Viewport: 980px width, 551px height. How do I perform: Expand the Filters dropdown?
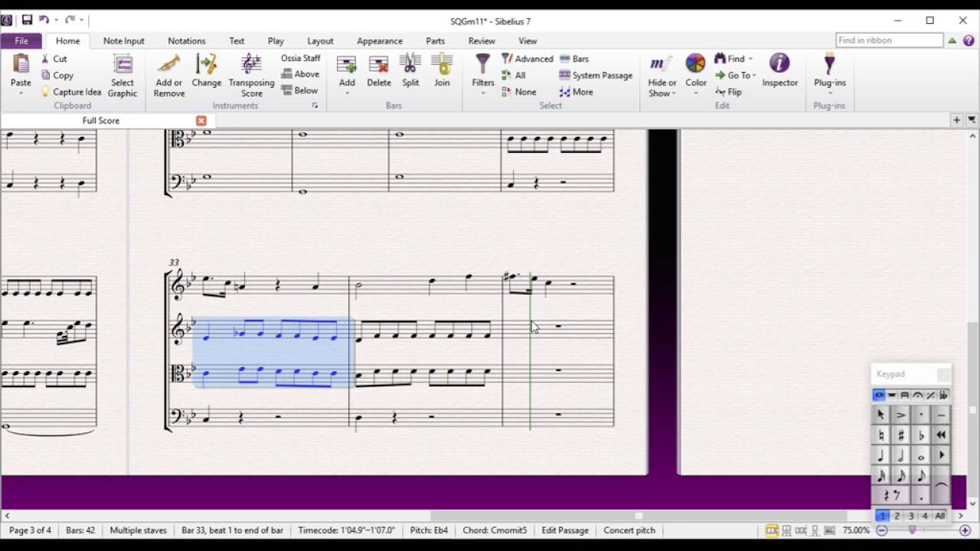pyautogui.click(x=483, y=93)
